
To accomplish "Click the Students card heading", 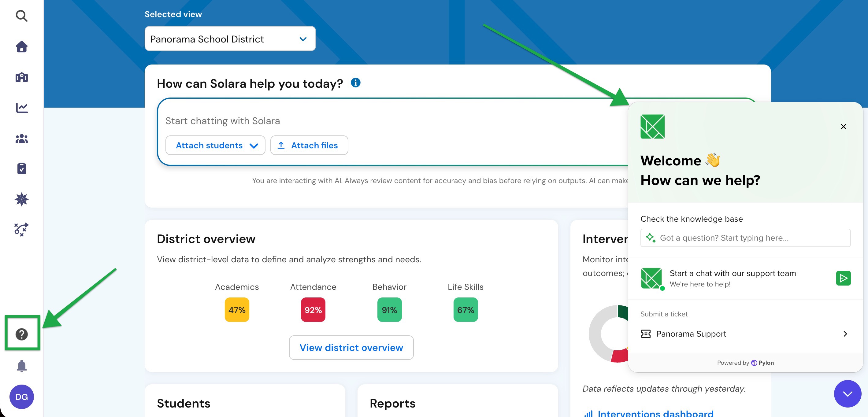I will 184,403.
